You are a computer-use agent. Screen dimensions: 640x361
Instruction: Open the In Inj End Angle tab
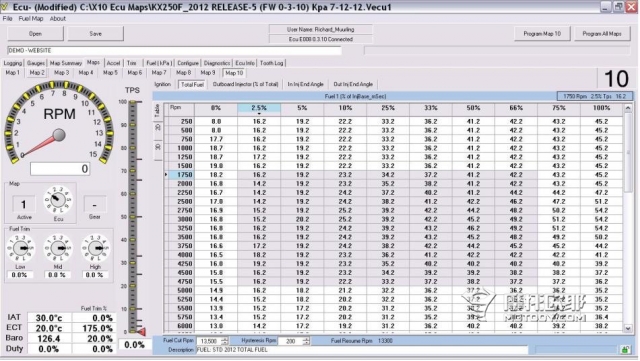305,84
